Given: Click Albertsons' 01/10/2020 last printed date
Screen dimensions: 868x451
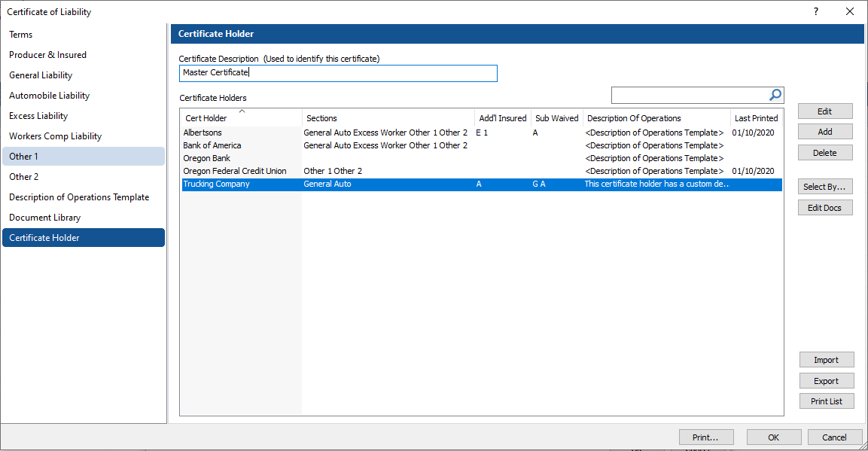Looking at the screenshot, I should pyautogui.click(x=753, y=133).
